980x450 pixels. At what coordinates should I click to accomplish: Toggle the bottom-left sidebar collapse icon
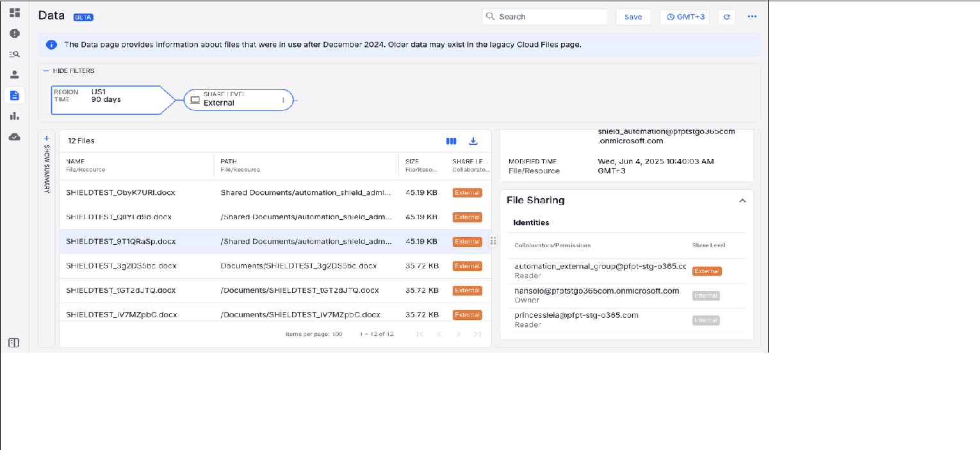coord(13,343)
